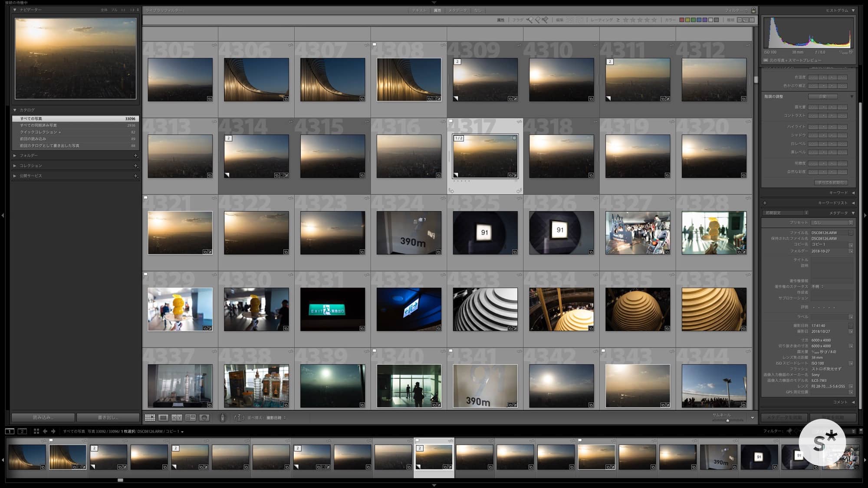Switch to Grid view icon

(x=150, y=418)
